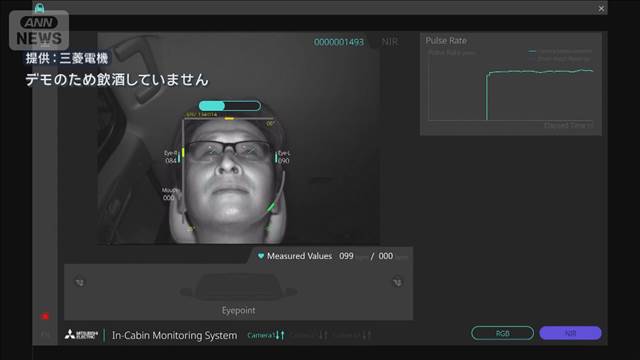Click the third dimmed camera selector
This screenshot has height=360, width=640.
pyautogui.click(x=352, y=335)
